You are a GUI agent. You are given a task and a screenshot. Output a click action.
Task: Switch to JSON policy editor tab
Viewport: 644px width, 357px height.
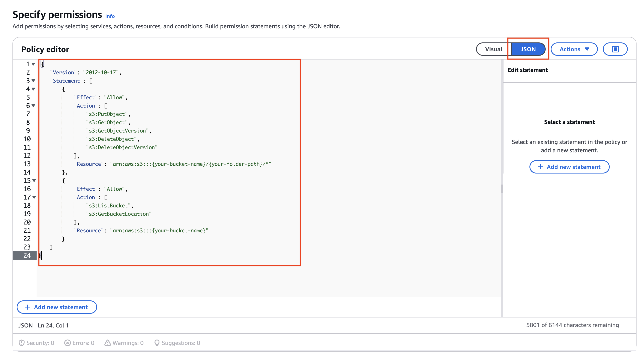(x=527, y=49)
